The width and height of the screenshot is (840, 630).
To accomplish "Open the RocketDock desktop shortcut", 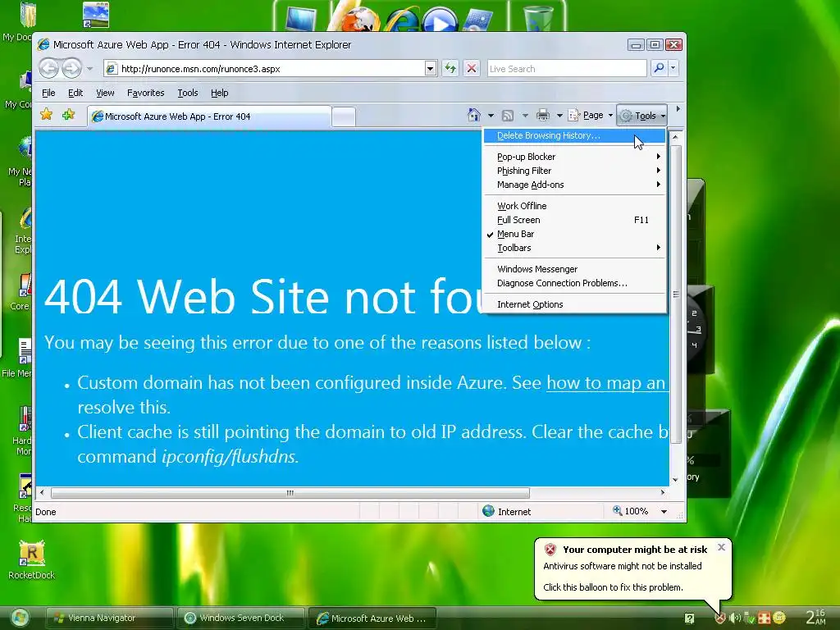I will pyautogui.click(x=32, y=560).
